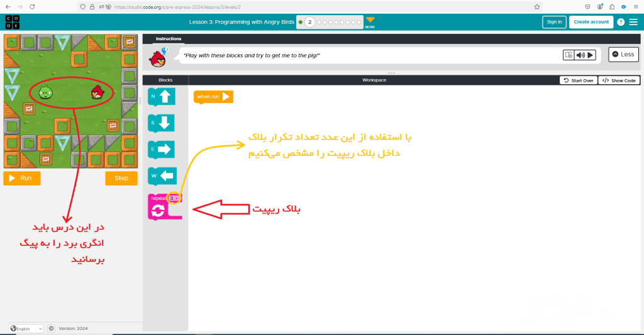644x335 pixels.
Task: Click the Sign in button
Action: click(554, 22)
